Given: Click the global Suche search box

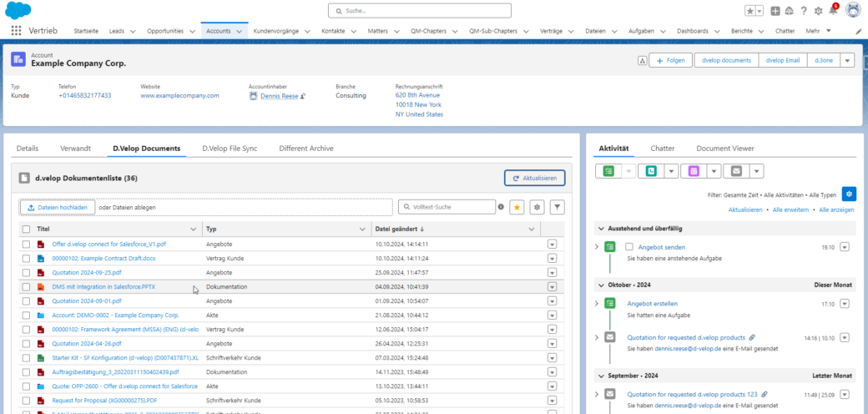Looking at the screenshot, I should [419, 11].
